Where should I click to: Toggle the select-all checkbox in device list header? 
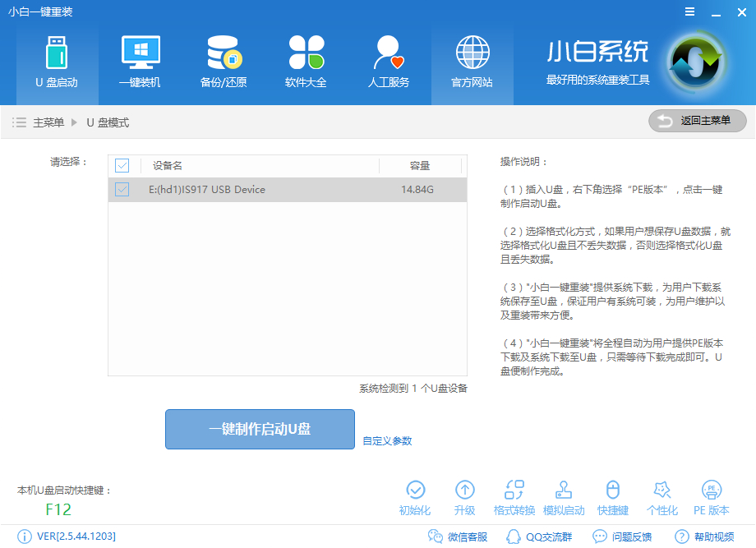[122, 165]
